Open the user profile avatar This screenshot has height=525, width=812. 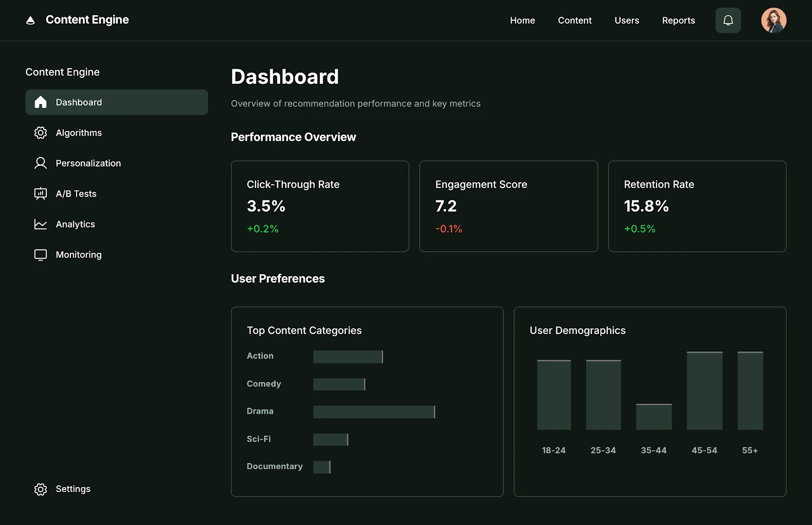point(773,20)
